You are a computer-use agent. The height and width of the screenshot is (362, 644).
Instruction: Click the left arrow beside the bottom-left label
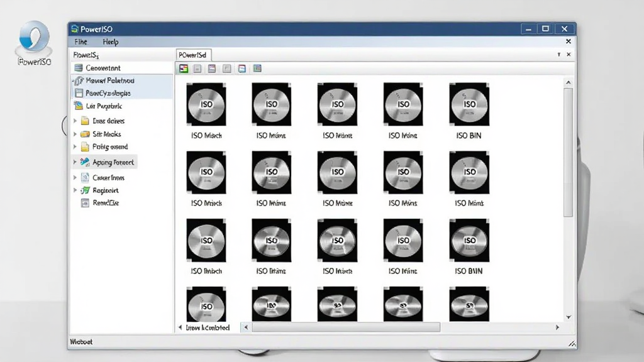click(x=180, y=327)
